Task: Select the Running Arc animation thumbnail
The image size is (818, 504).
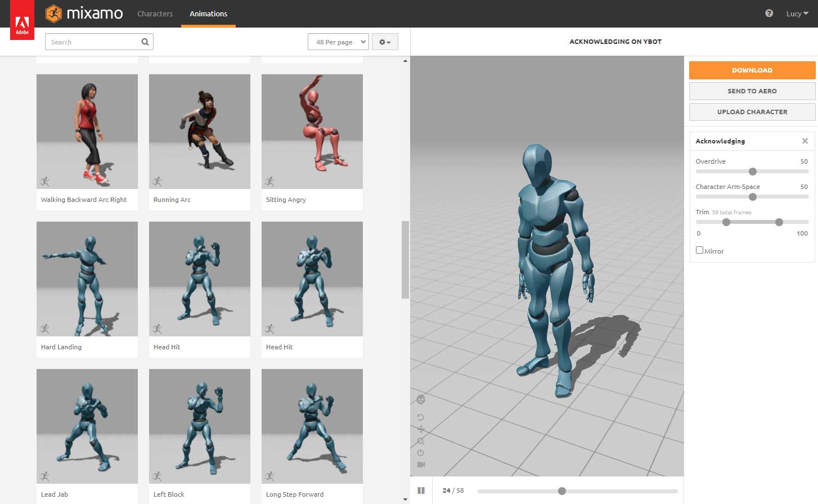Action: [x=199, y=131]
